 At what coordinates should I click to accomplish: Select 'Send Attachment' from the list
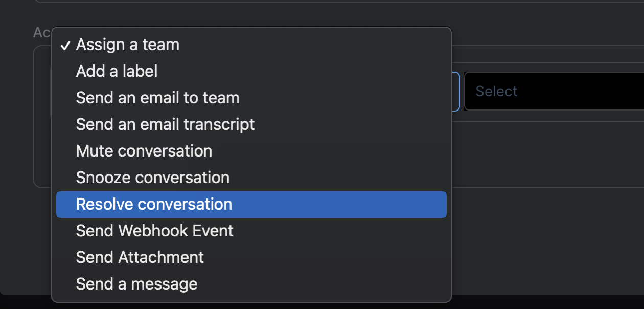point(140,257)
